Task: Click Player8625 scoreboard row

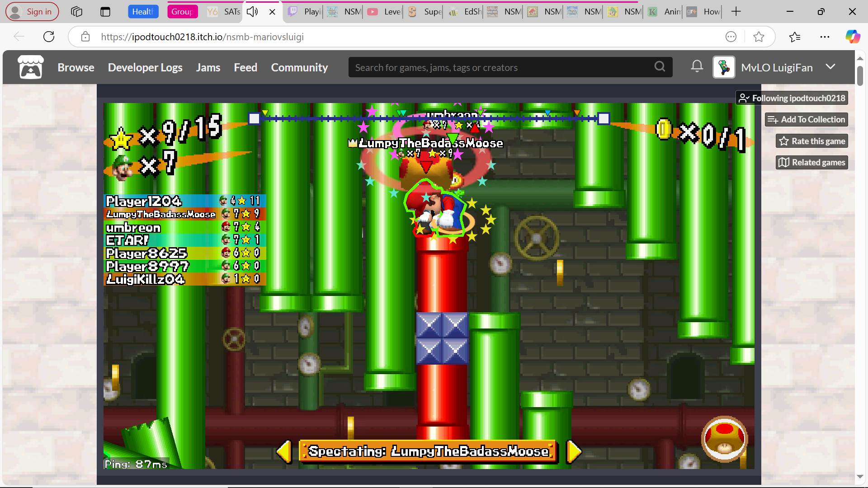Action: [x=185, y=253]
